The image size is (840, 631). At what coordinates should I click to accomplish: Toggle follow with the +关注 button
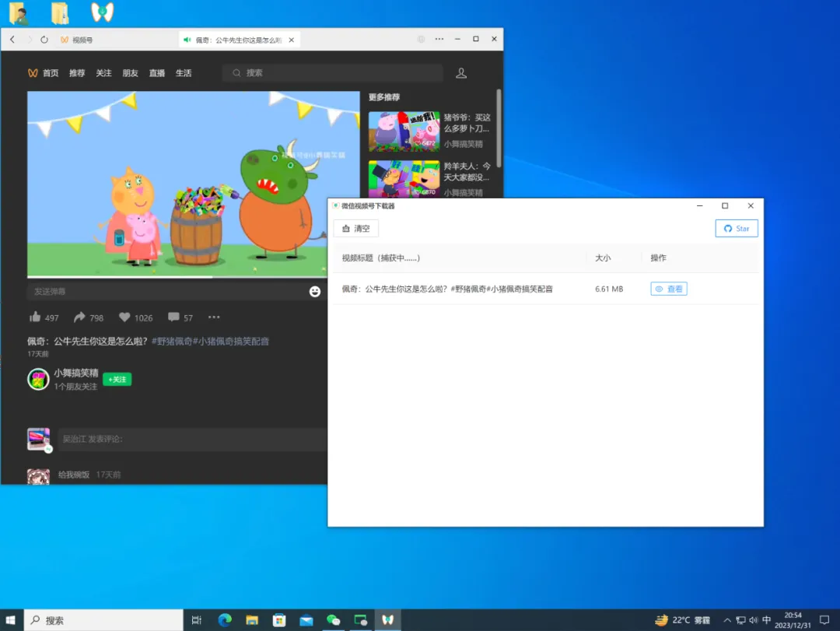pyautogui.click(x=117, y=379)
